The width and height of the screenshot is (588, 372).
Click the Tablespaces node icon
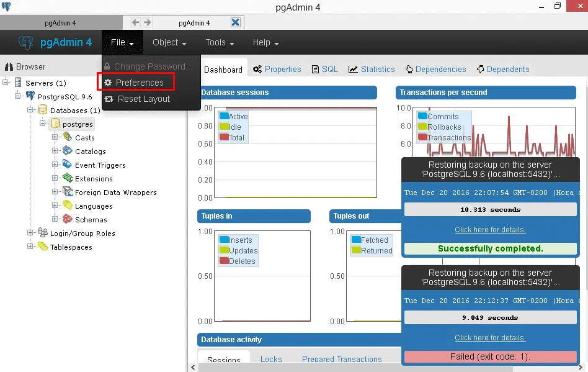(x=43, y=247)
